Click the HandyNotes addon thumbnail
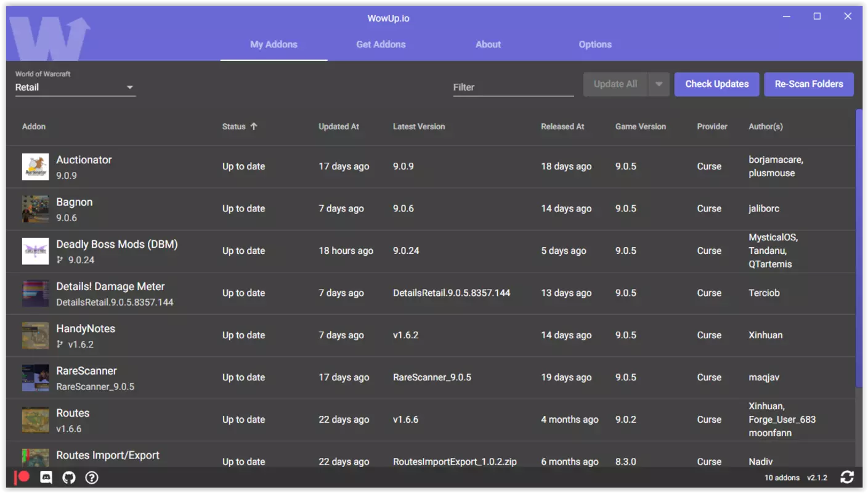 35,336
